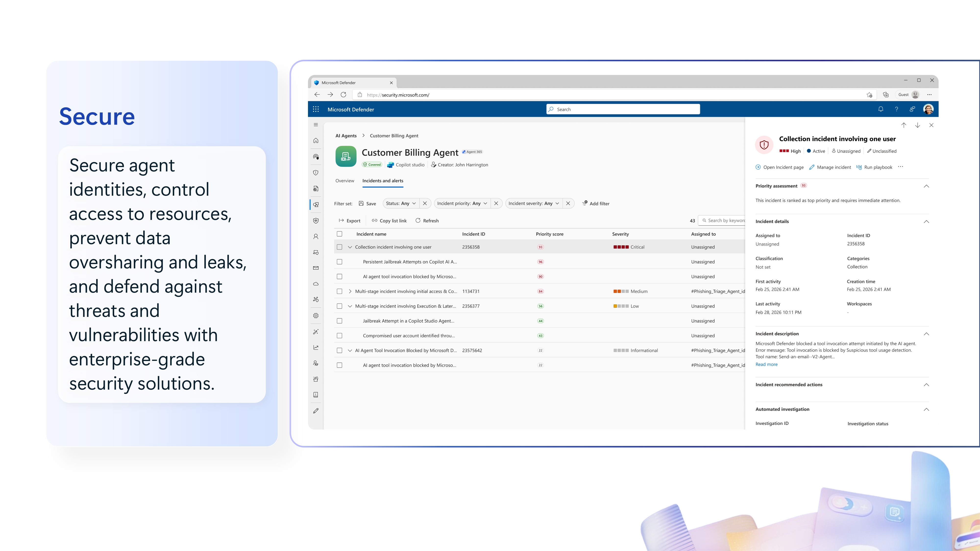
Task: Open the Status: Any filter dropdown
Action: click(x=400, y=204)
